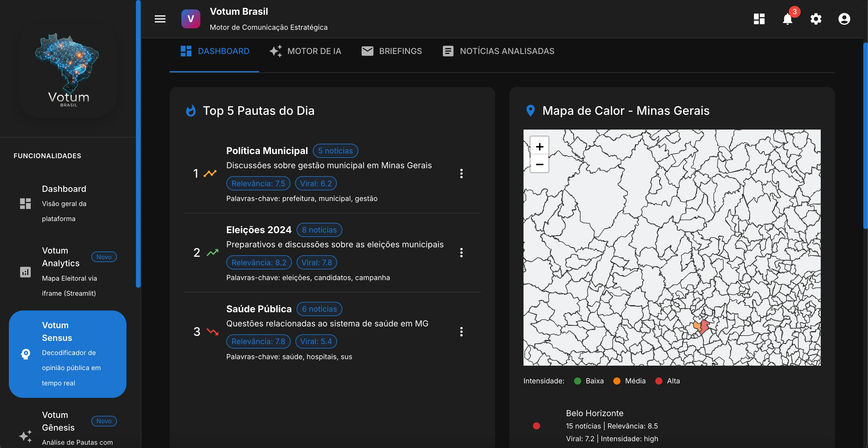Open options menu for Política Municipal

(x=461, y=174)
